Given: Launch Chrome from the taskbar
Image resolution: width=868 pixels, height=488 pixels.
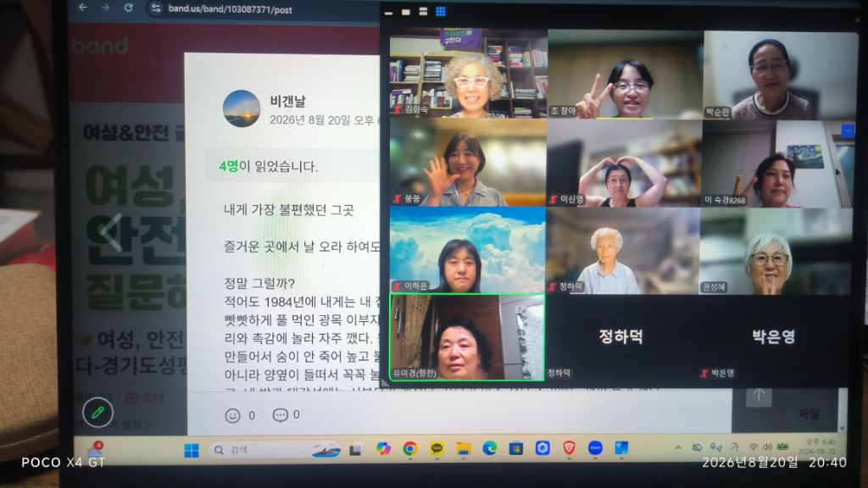Looking at the screenshot, I should [x=409, y=449].
